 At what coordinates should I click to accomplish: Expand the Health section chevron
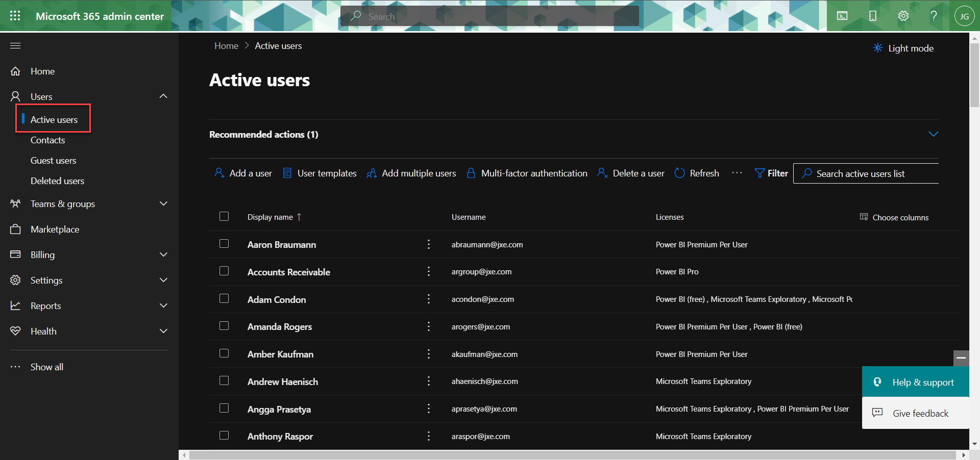(163, 331)
